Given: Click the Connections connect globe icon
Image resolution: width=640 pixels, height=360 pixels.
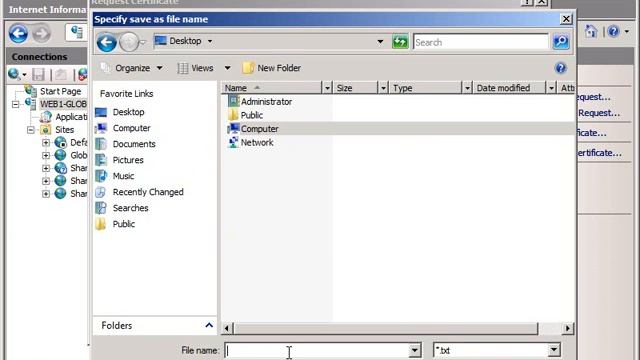Looking at the screenshot, I should [13, 74].
